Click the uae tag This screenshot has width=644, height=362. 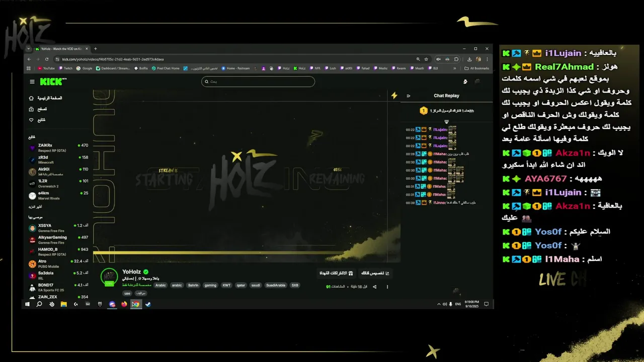tap(127, 293)
